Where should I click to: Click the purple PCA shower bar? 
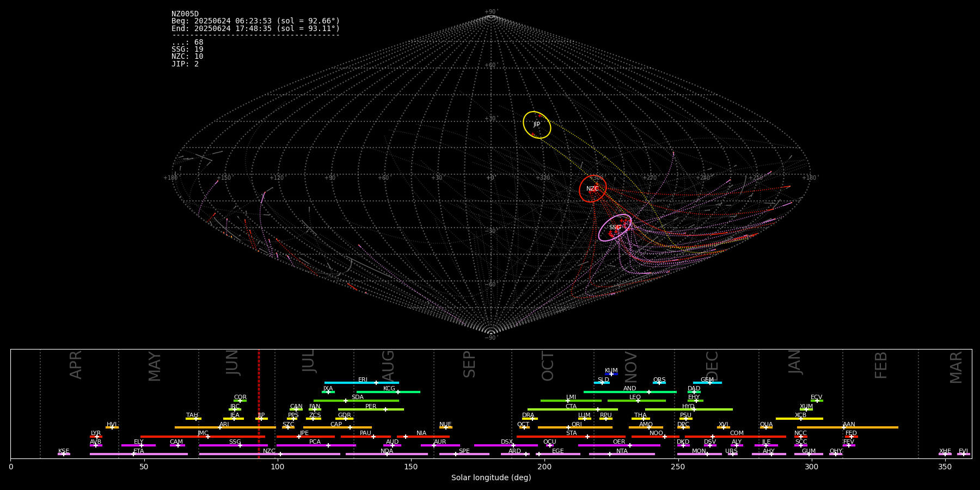(x=316, y=445)
